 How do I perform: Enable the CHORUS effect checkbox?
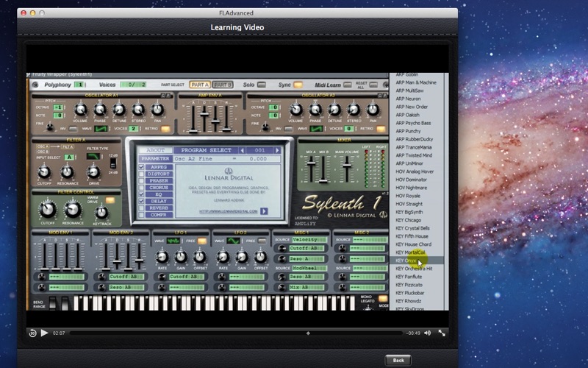[x=141, y=188]
